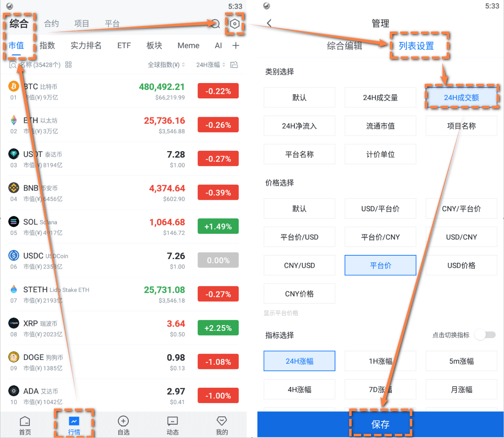Screen dimensions: 504x438
Task: Go to 首页 home in the bottom bar
Action: (x=25, y=426)
